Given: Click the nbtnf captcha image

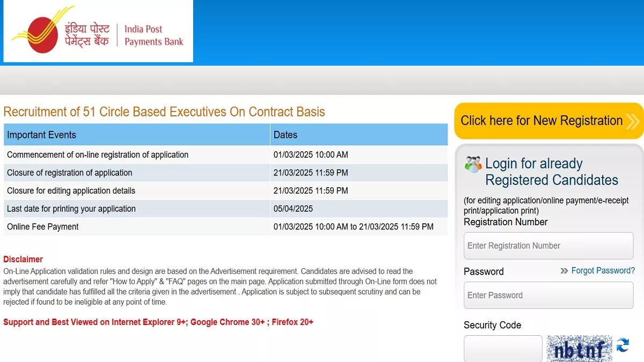Looking at the screenshot, I should 579,349.
